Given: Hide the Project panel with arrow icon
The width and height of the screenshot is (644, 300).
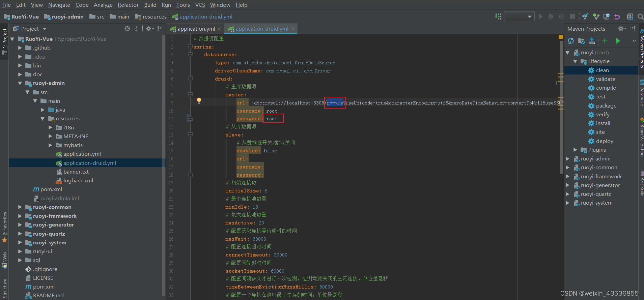Looking at the screenshot, I should pos(160,29).
